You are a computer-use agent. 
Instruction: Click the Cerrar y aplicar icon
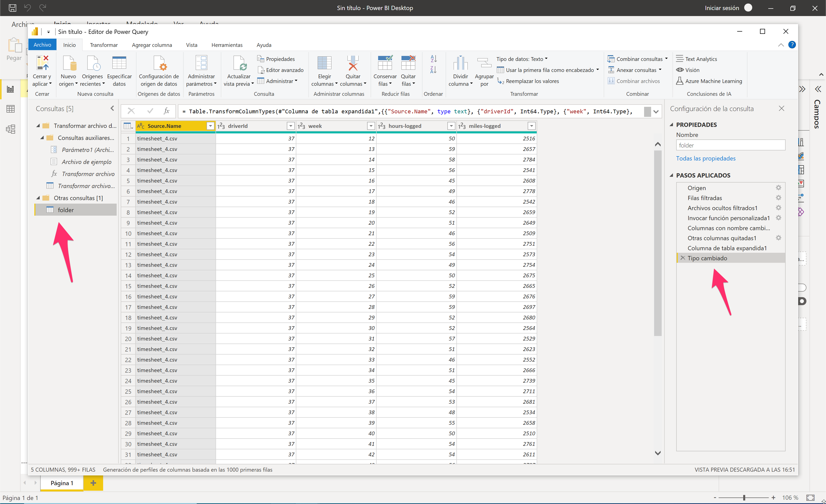[x=42, y=63]
